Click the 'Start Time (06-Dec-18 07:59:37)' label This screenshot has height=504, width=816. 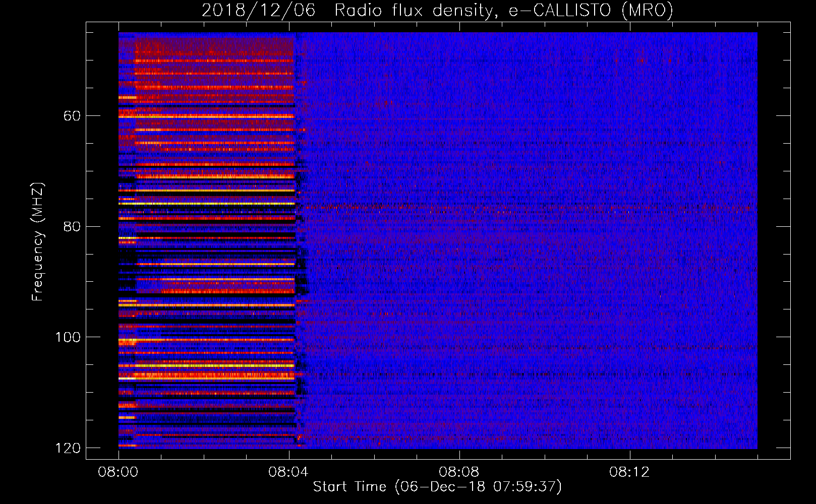[x=437, y=487]
